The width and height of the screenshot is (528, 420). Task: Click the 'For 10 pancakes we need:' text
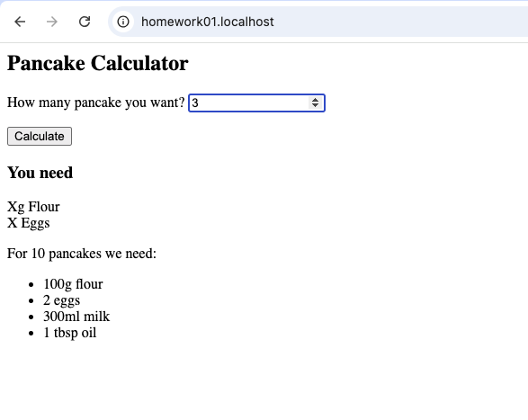pos(82,254)
